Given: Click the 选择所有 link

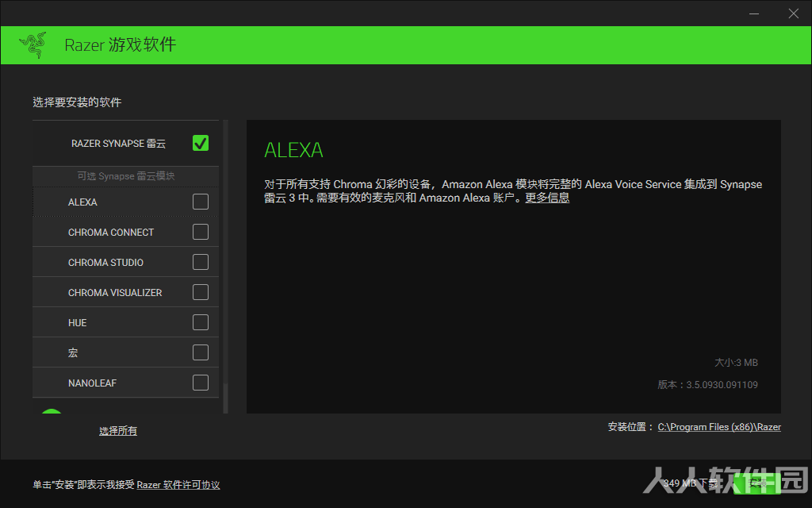Looking at the screenshot, I should (118, 431).
